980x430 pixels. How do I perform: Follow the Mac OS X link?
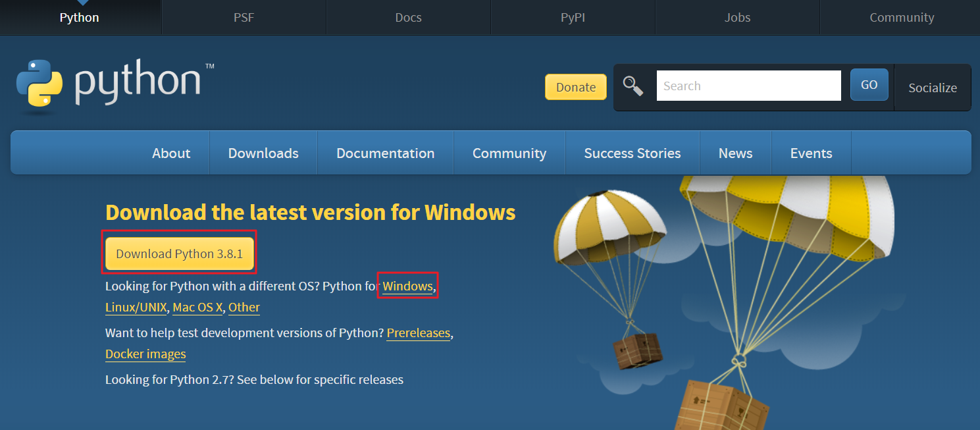click(197, 308)
